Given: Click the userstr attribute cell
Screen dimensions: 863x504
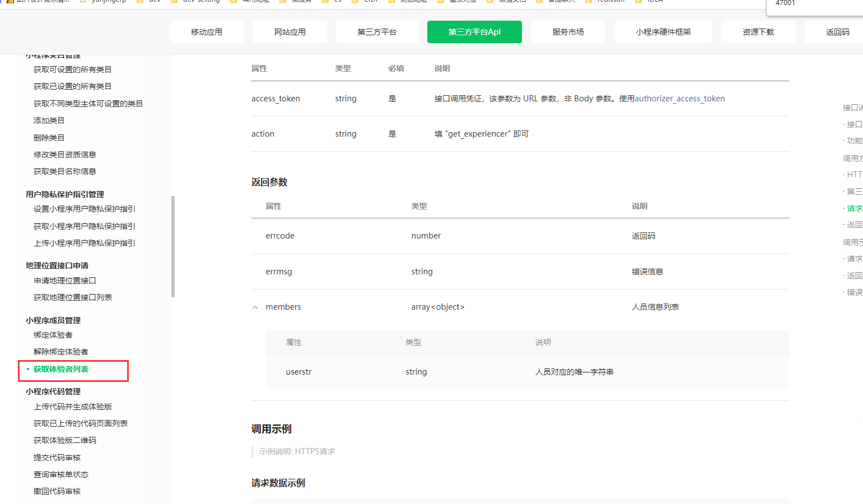Looking at the screenshot, I should coord(298,372).
